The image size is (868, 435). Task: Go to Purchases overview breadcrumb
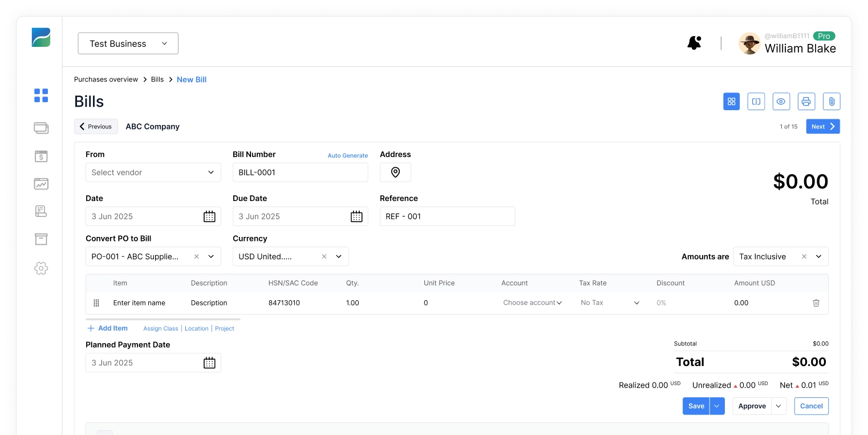(106, 80)
